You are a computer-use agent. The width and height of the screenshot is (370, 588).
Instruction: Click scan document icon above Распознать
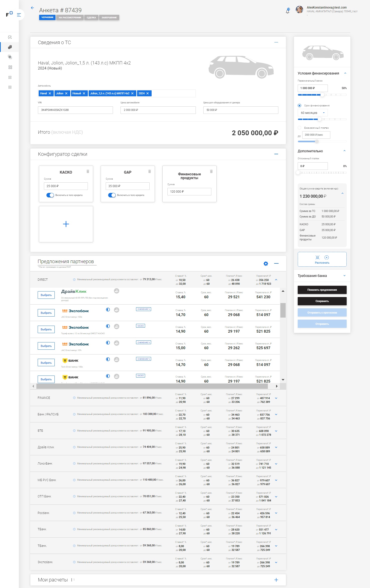click(x=318, y=257)
